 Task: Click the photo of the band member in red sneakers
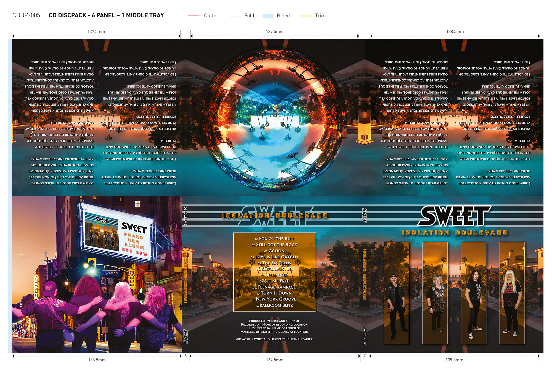coord(474,293)
